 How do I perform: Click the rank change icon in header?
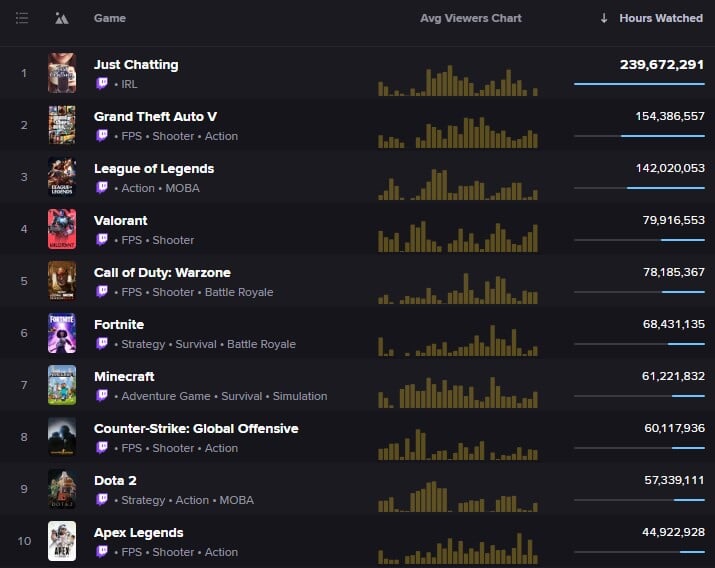coord(62,18)
